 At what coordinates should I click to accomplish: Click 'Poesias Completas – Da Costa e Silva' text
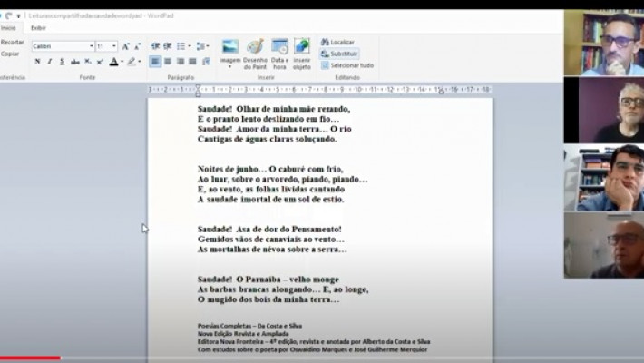(x=249, y=326)
